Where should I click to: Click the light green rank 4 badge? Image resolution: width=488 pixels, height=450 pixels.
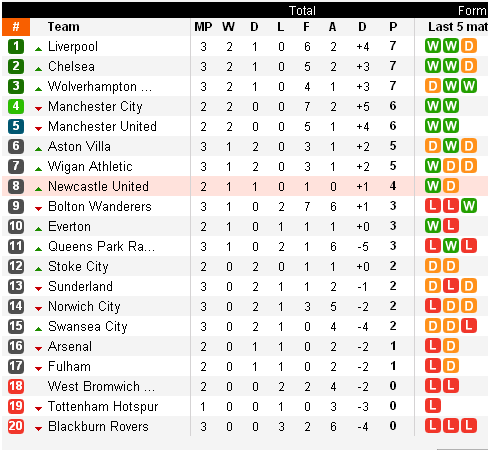16,106
